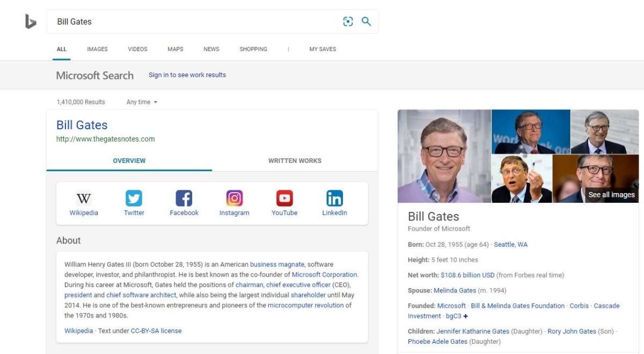Open the Facebook profile icon

[184, 198]
